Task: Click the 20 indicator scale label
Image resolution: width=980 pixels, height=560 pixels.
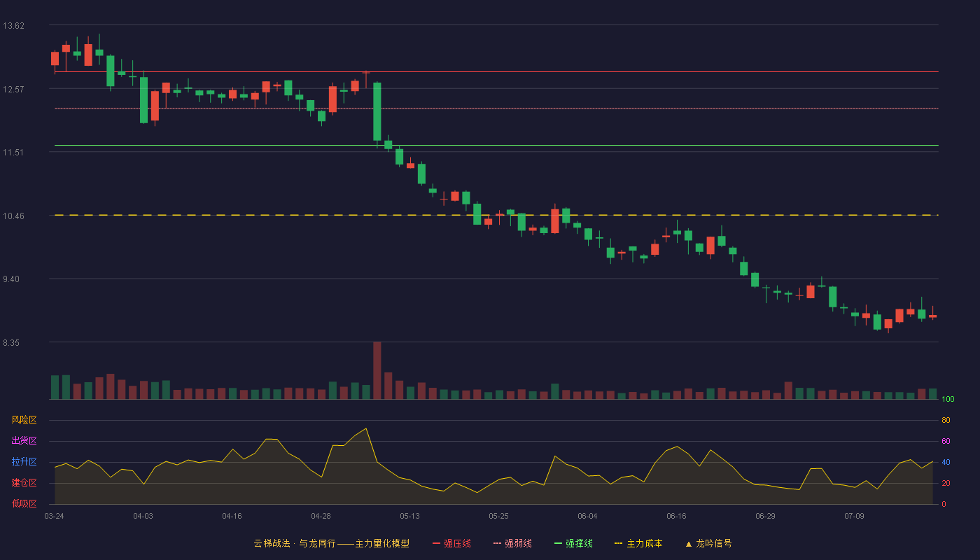Action: (x=946, y=483)
